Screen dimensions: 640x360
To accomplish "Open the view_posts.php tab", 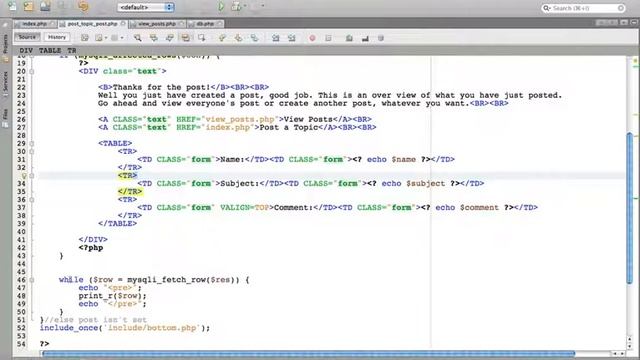I will pyautogui.click(x=157, y=24).
